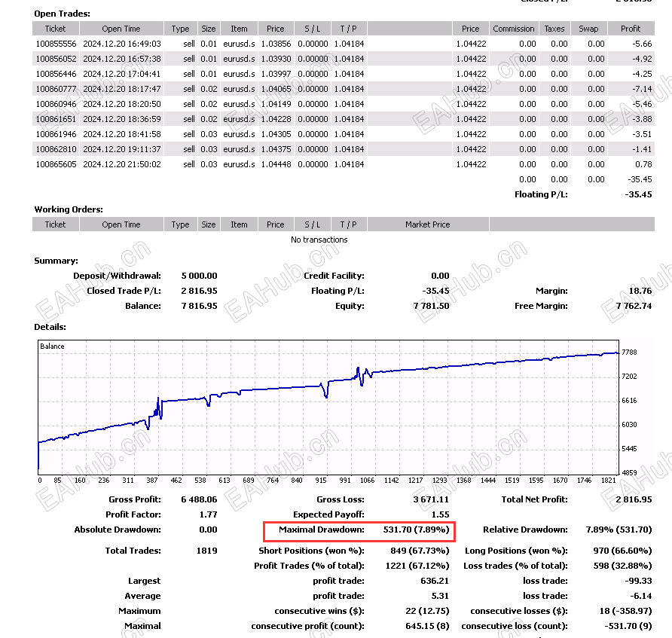Click the Profit column header
Screen dimensions: 672x638
631,29
